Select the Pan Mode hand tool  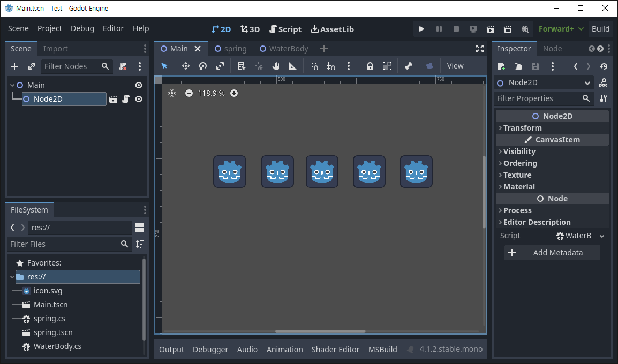275,66
